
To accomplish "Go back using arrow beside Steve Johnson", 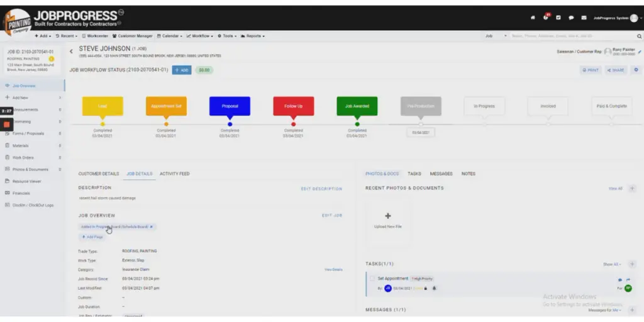I will [x=71, y=51].
